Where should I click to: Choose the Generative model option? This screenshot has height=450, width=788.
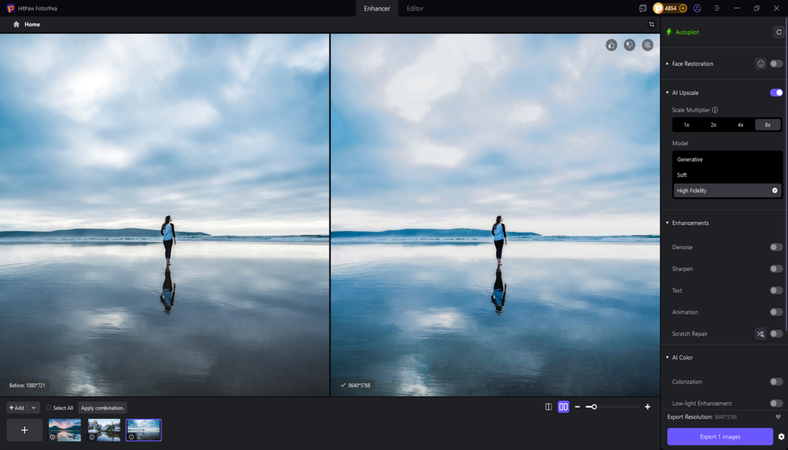pyautogui.click(x=727, y=159)
